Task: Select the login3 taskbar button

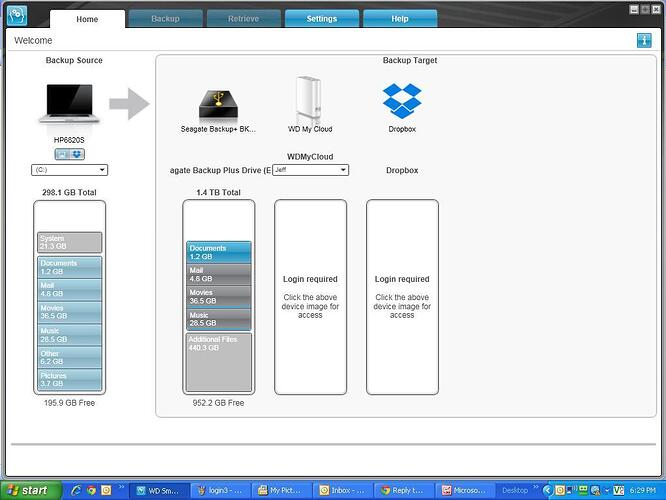Action: coord(220,491)
